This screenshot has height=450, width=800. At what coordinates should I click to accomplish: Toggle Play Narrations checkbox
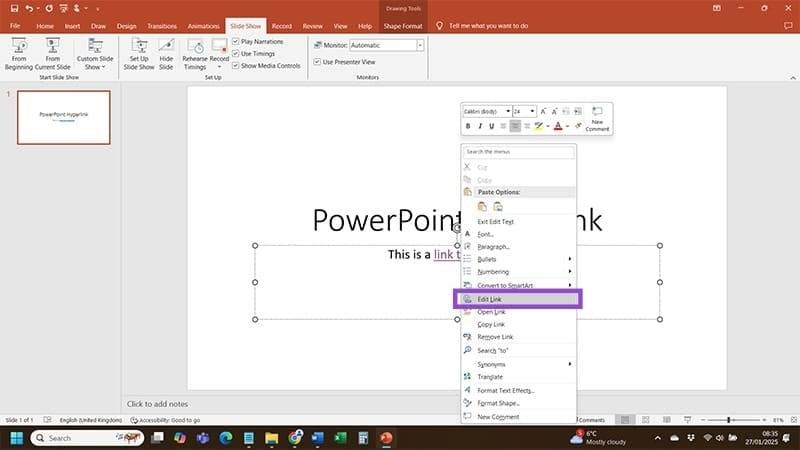click(235, 41)
